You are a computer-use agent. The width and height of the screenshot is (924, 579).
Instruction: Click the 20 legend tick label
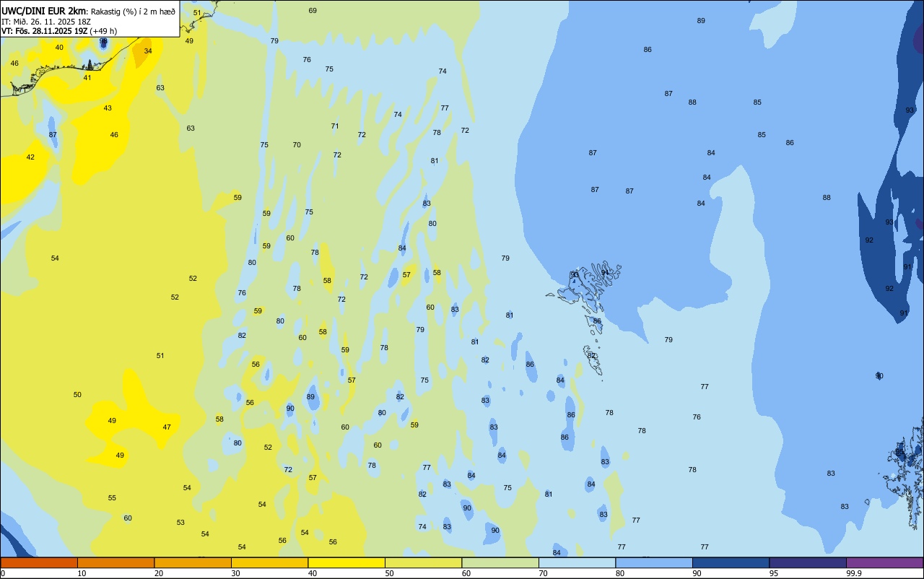(158, 573)
